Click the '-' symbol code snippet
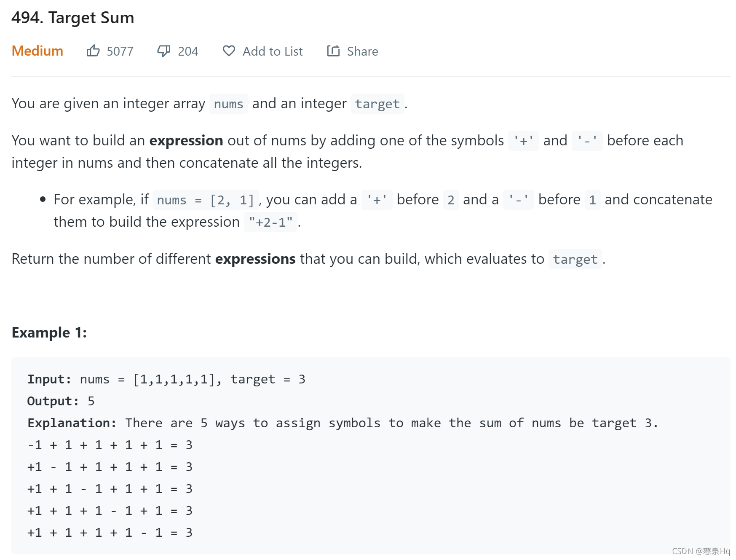Screen dimensions: 736x560 (x=587, y=141)
